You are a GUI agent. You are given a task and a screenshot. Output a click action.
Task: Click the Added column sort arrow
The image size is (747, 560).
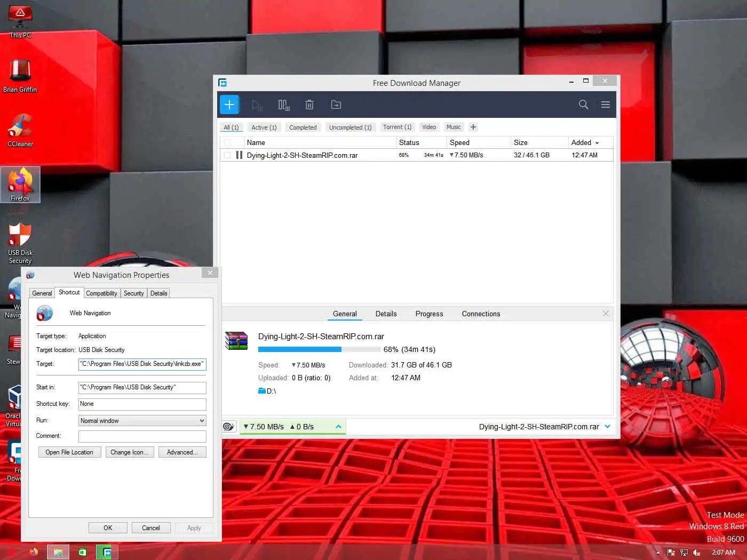coord(597,143)
